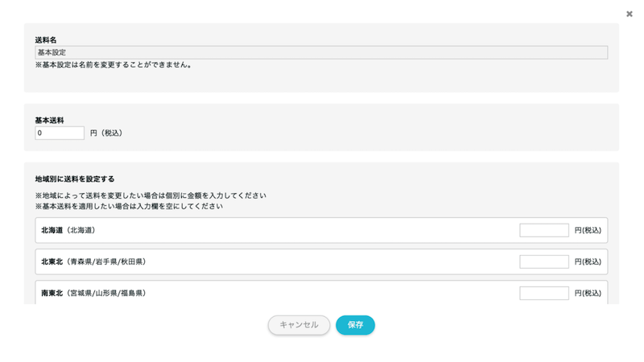Viewport: 644px width, 362px height.
Task: Click the note about 基本設定 name change
Action: coord(114,64)
